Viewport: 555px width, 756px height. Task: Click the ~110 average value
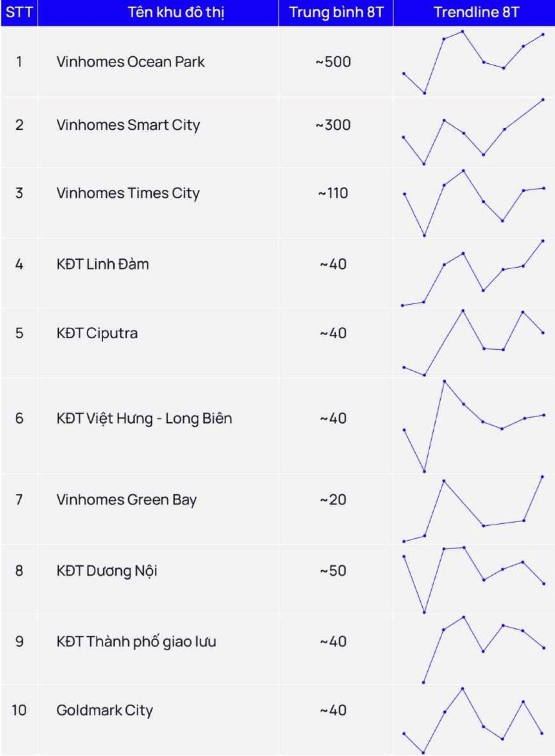(333, 193)
